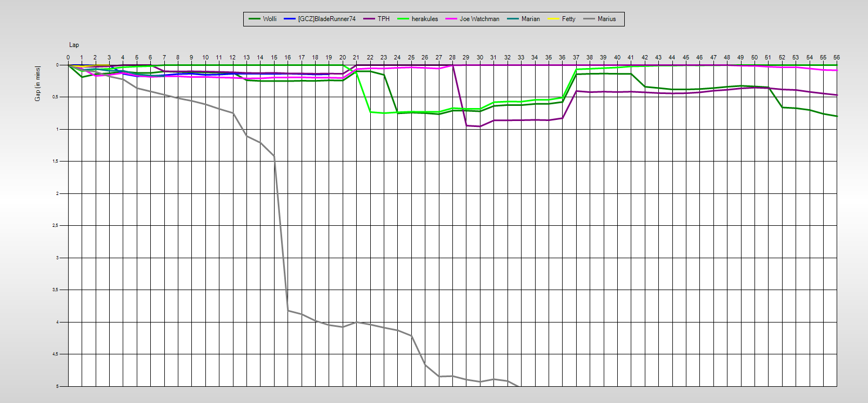The height and width of the screenshot is (403, 868).
Task: Click lap number 33 on the axis
Action: (x=521, y=57)
